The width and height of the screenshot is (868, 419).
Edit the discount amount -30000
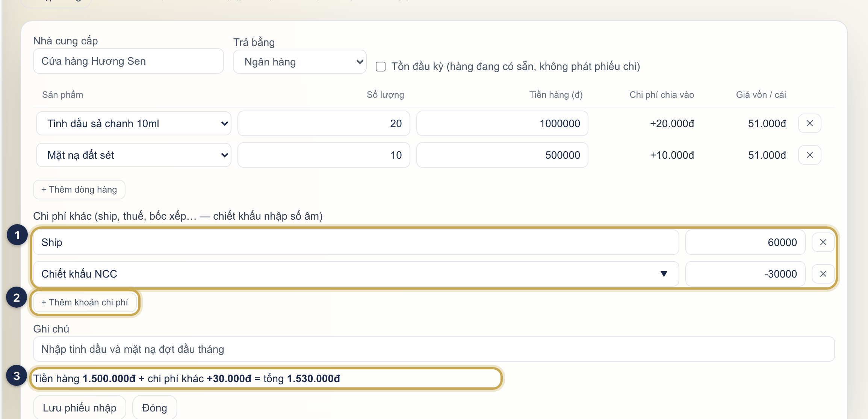tap(746, 274)
